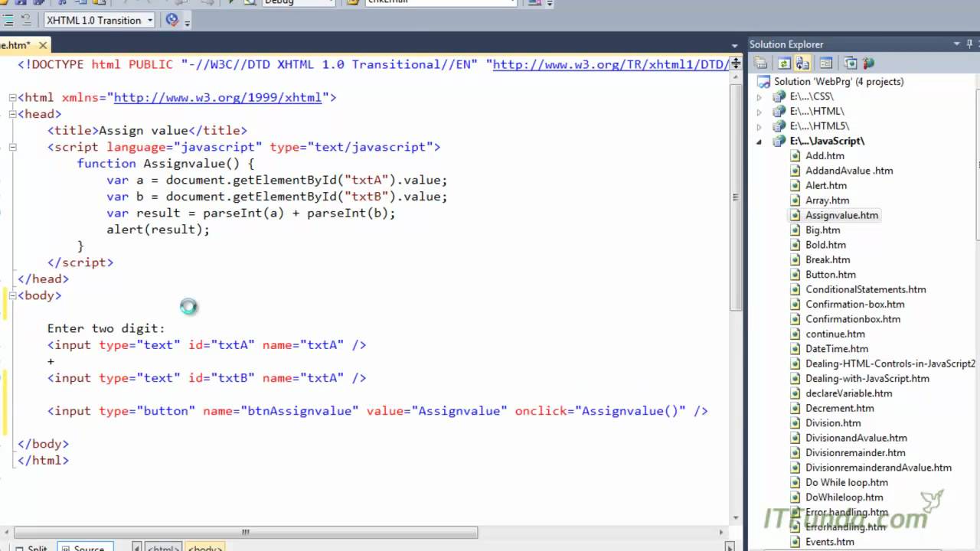
Task: Click the word 'Assignvalue' in function declaration
Action: pos(185,164)
